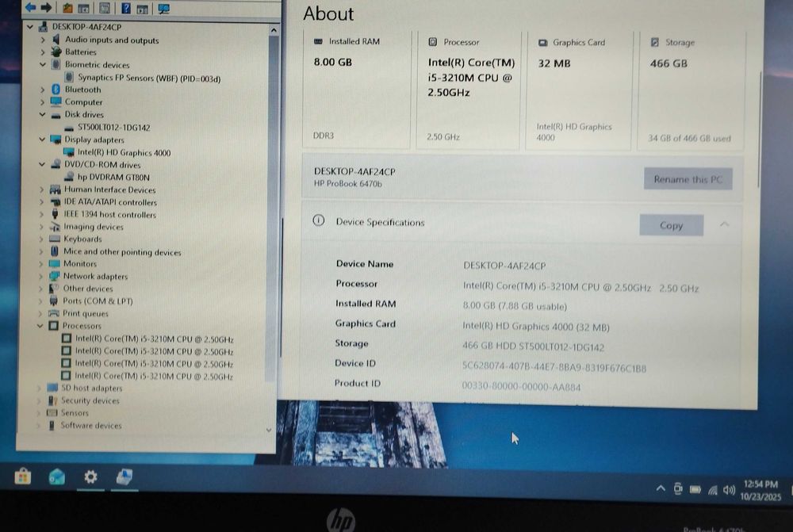Click the Wi-Fi network icon in system tray

point(713,489)
